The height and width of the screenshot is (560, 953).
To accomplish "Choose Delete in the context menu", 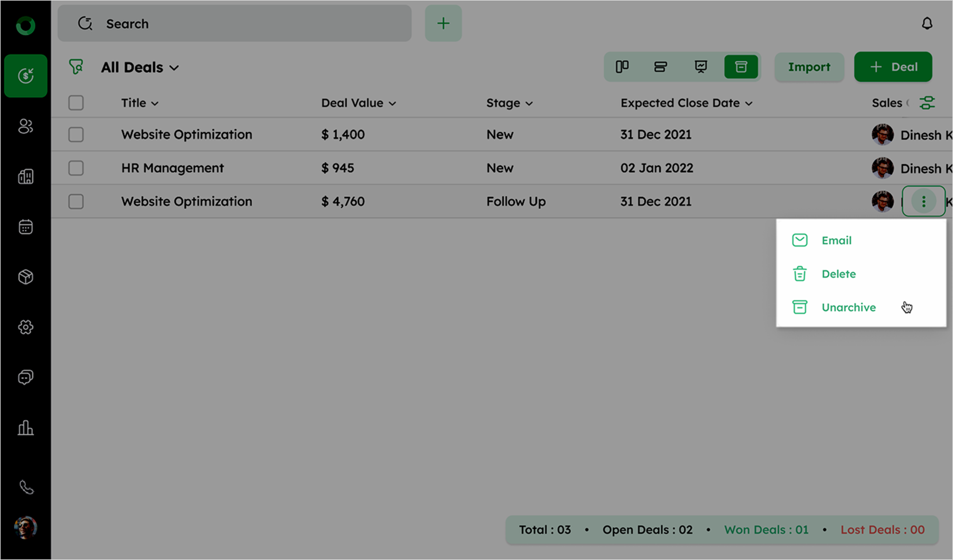I will tap(838, 274).
